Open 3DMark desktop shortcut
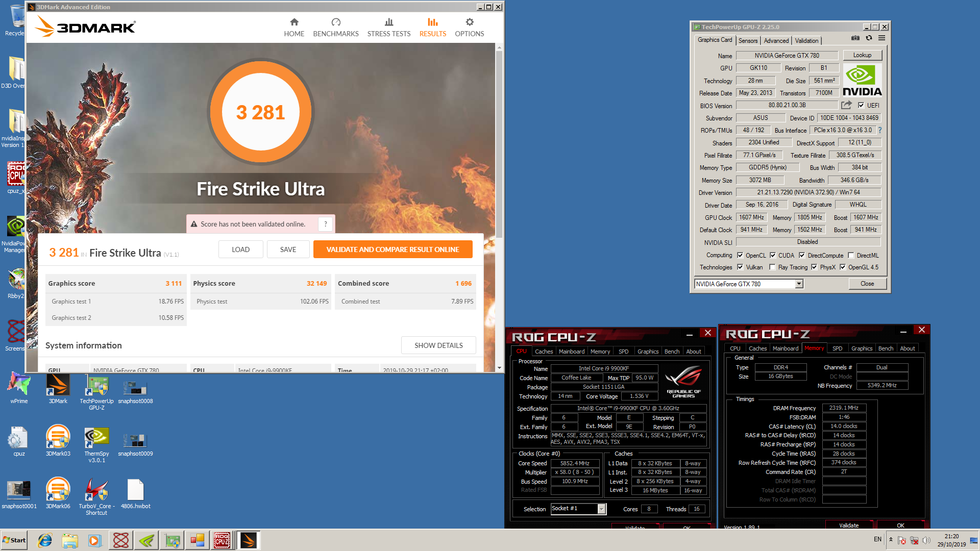This screenshot has width=980, height=551. [x=58, y=389]
